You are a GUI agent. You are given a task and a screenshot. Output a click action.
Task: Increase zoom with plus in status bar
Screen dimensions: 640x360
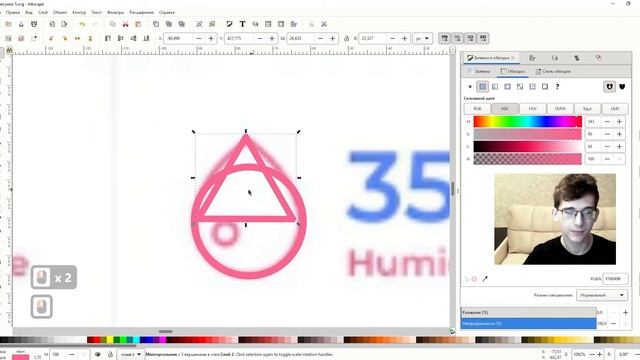pyautogui.click(x=599, y=355)
